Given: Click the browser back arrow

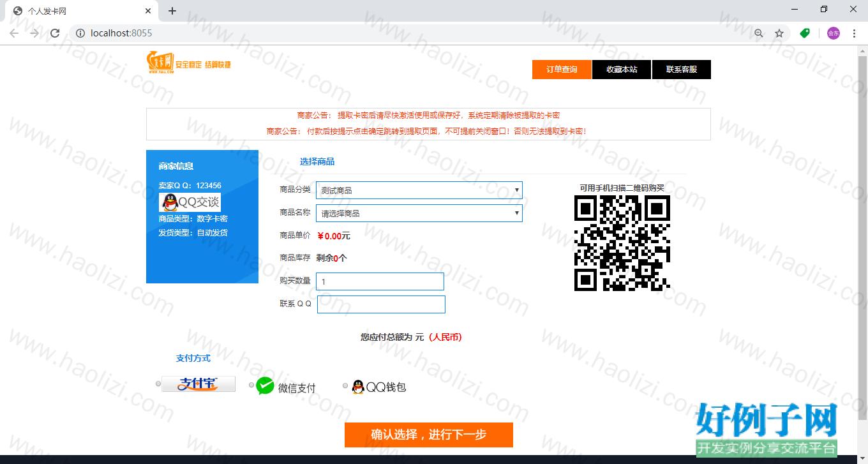Looking at the screenshot, I should click(x=14, y=33).
